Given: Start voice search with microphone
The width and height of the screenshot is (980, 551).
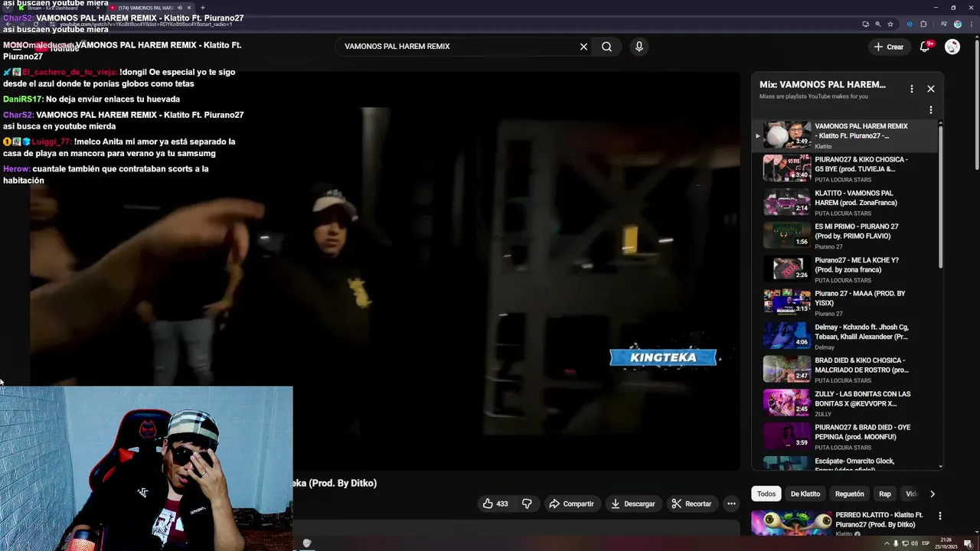Looking at the screenshot, I should click(x=639, y=47).
